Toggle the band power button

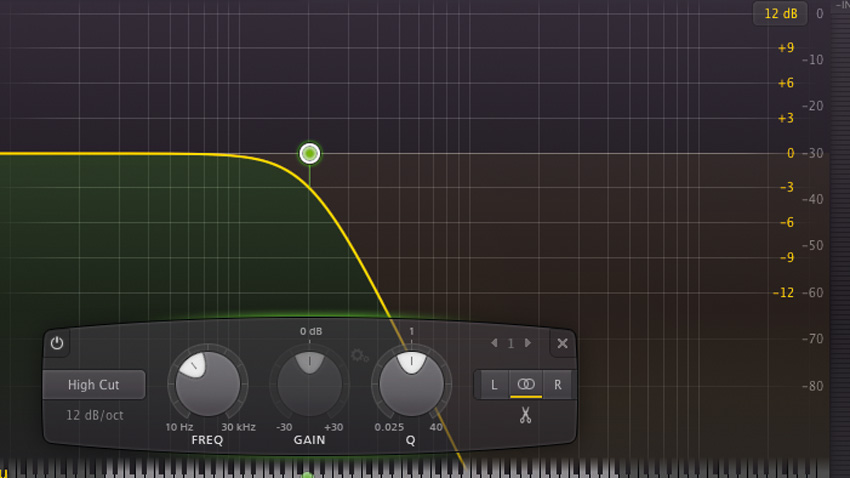pyautogui.click(x=57, y=343)
